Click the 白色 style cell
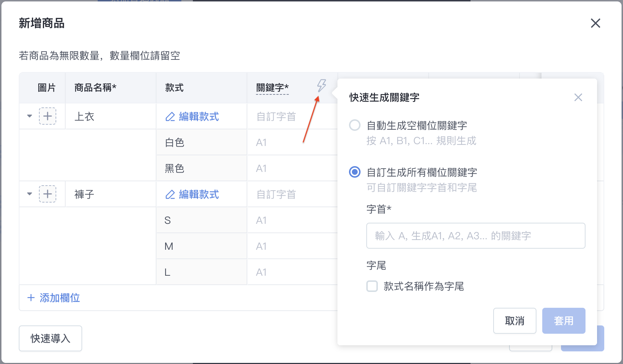 202,142
